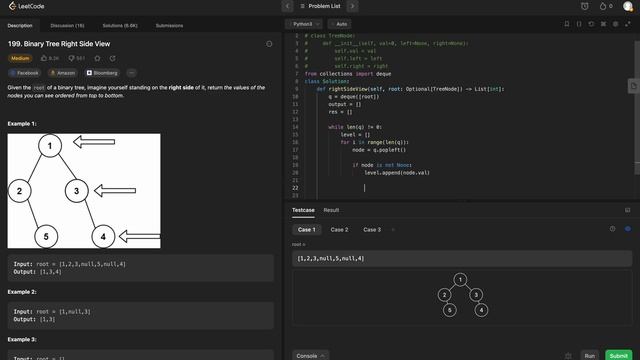Open the Python3 language dropdown
This screenshot has width=640, height=360.
point(304,24)
